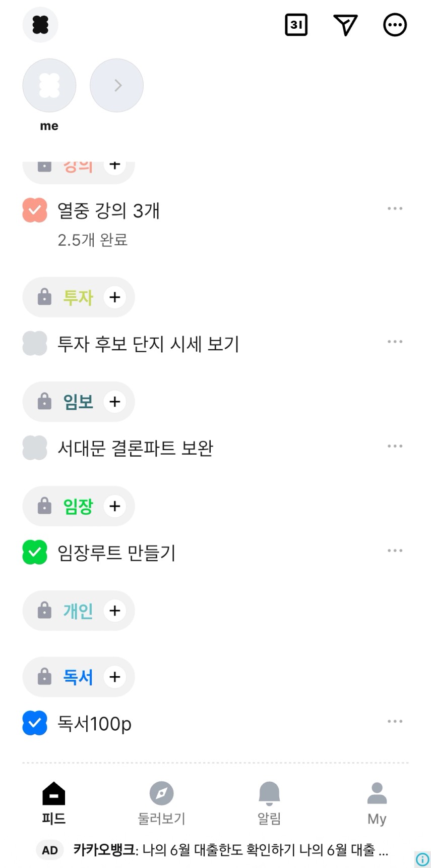431x868 pixels.
Task: Add a new task under 임장
Action: tap(115, 506)
